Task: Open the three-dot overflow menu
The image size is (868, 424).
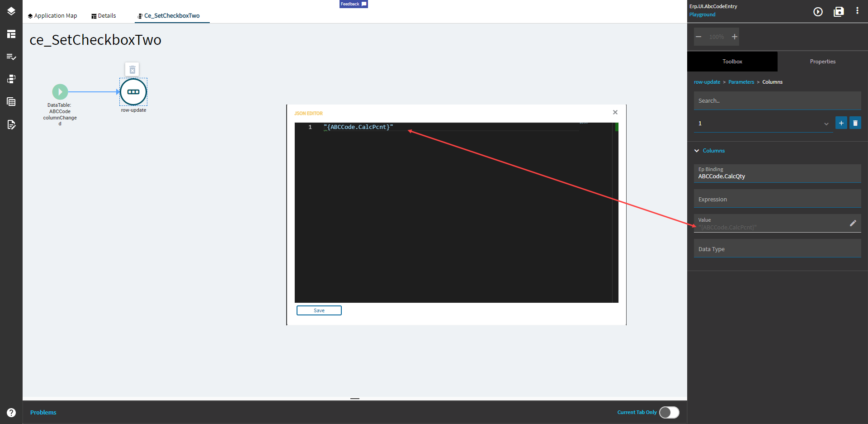Action: tap(858, 10)
